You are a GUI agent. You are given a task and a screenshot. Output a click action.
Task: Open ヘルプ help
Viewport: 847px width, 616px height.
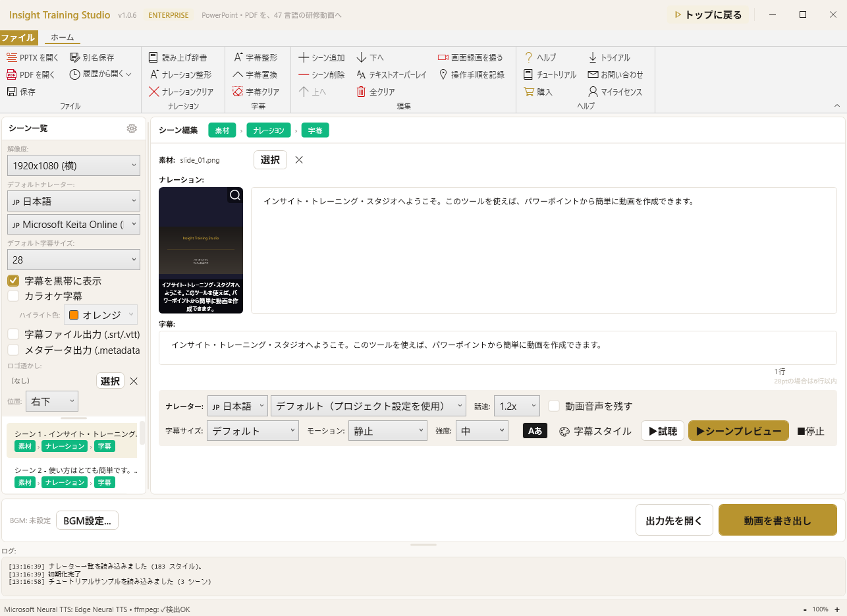539,57
